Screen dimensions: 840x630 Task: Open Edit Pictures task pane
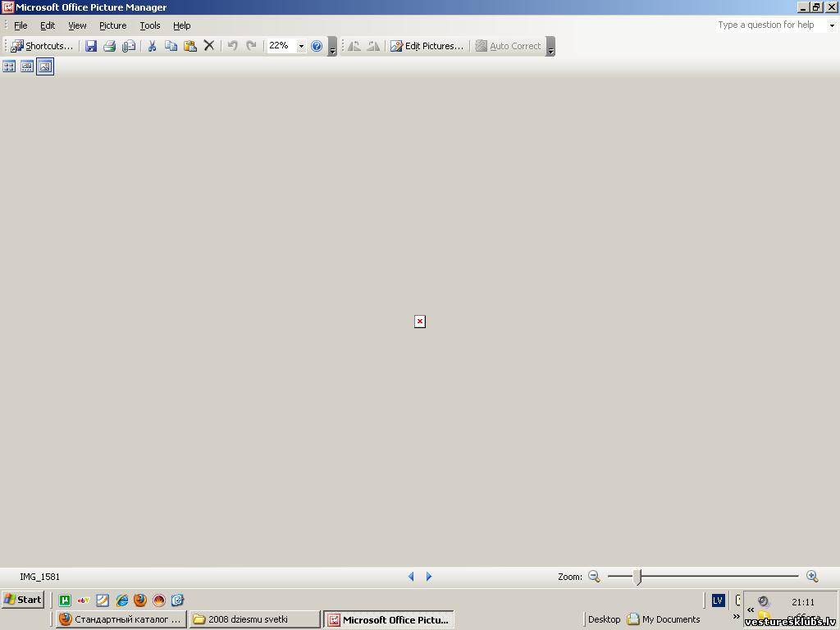[427, 46]
